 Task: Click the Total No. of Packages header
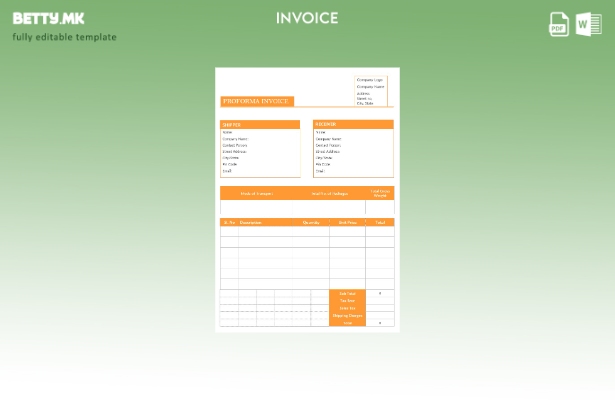[329, 193]
